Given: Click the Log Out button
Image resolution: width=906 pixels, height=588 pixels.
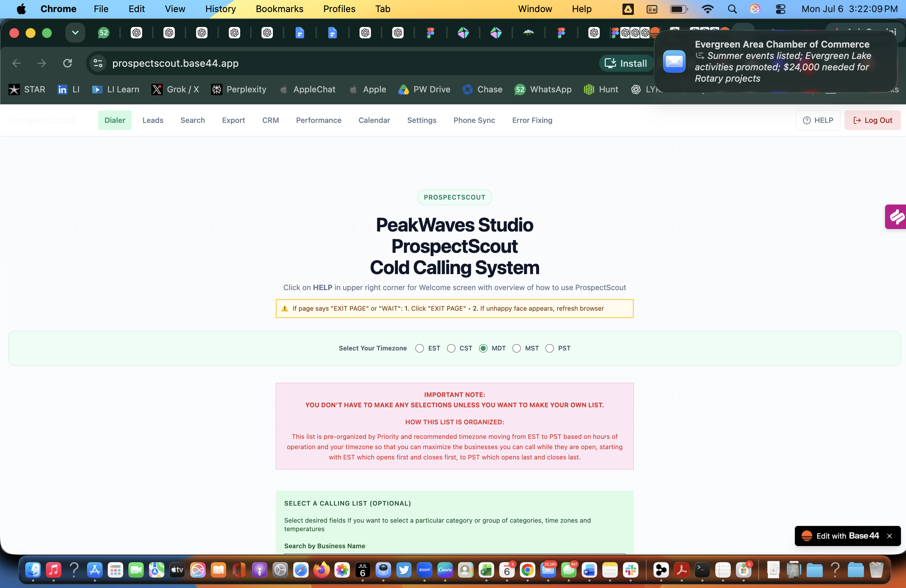Looking at the screenshot, I should click(873, 120).
